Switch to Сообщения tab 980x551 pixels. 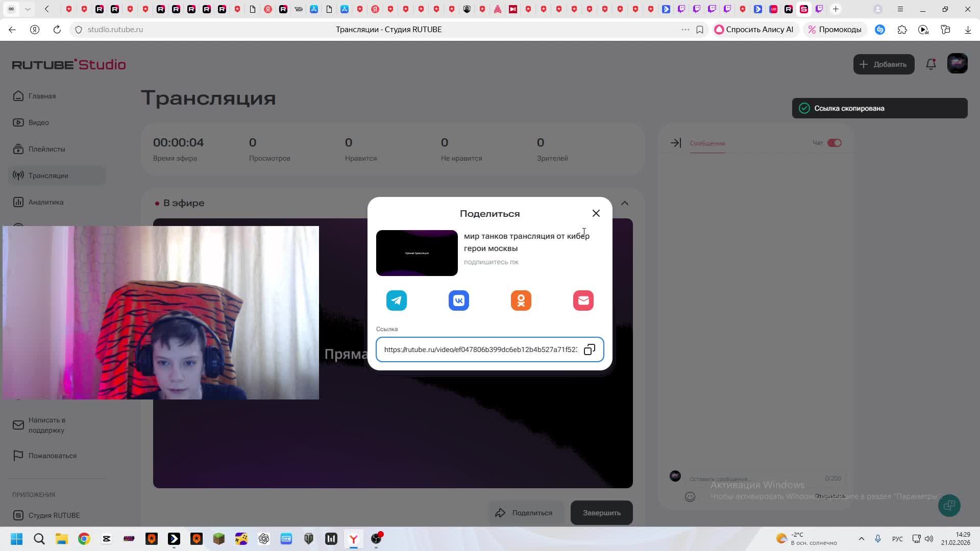click(707, 143)
